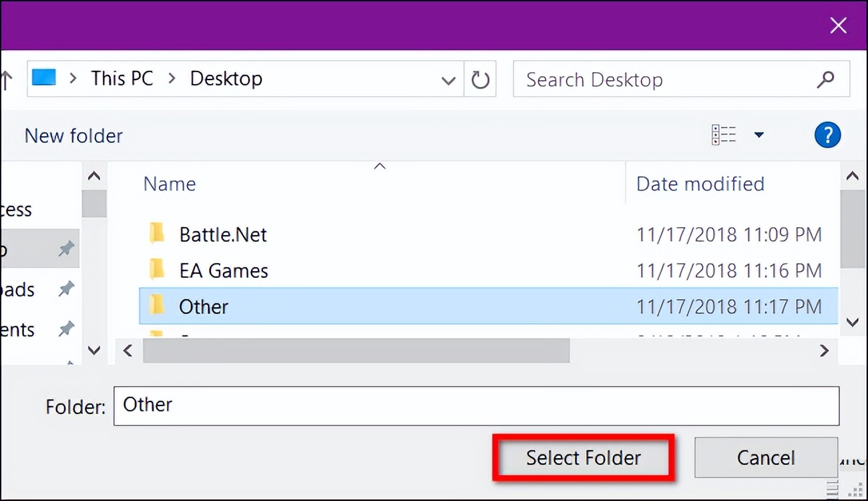Expand the breadcrumb chevron after This PC
The width and height of the screenshot is (868, 501).
pos(172,78)
